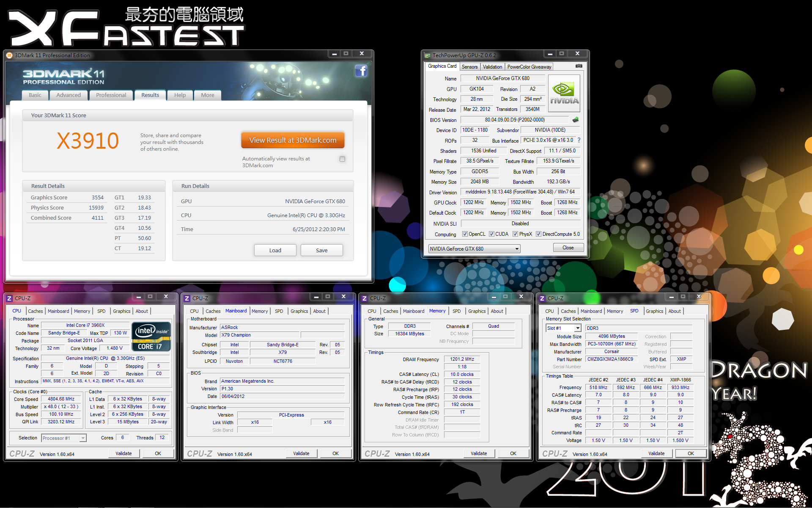Open PowerColor Giveaway tab in GPU-Z
812x508 pixels.
tap(529, 67)
